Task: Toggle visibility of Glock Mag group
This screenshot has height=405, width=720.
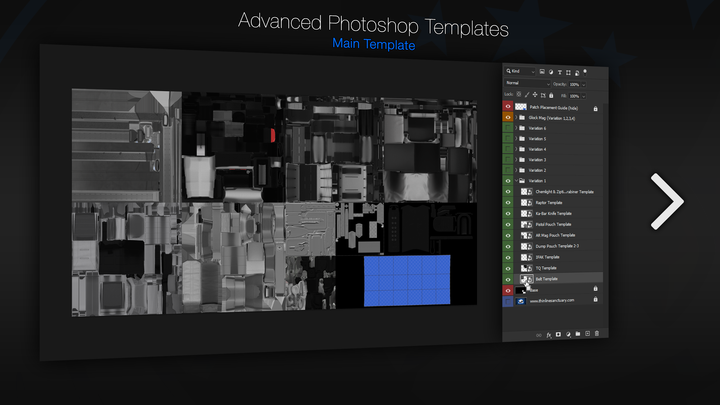Action: pyautogui.click(x=507, y=117)
